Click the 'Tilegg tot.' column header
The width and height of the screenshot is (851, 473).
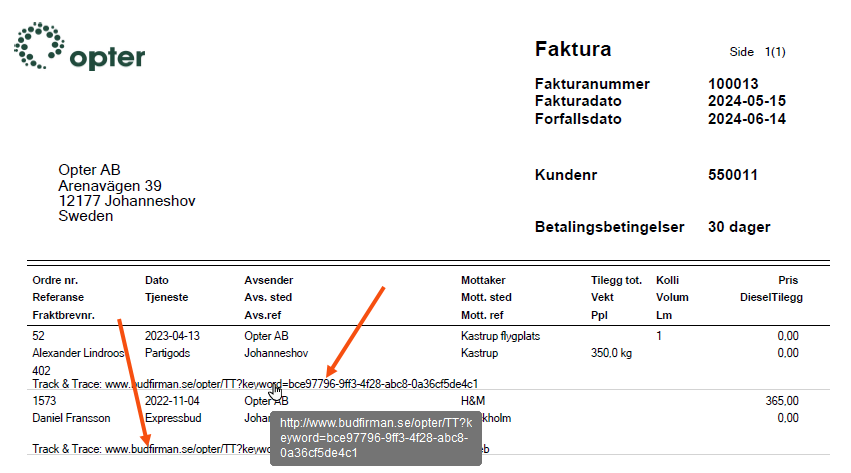617,280
